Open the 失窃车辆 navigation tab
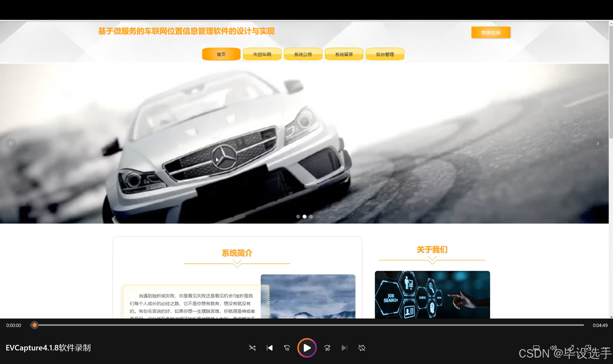The image size is (613, 364). point(262,54)
